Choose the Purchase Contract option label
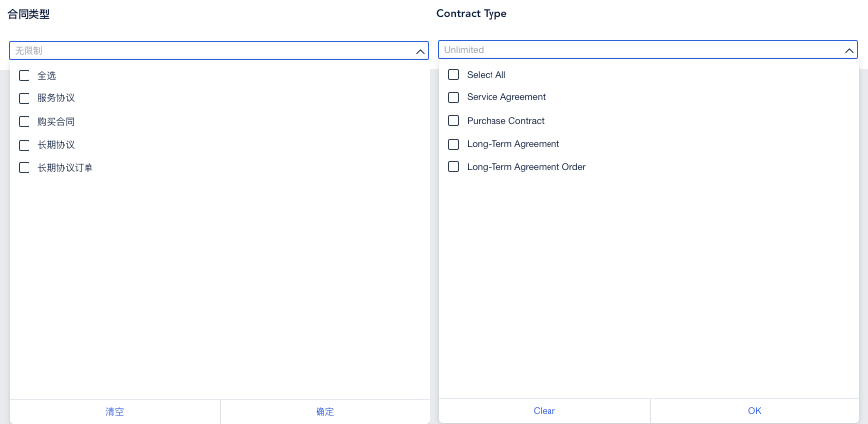 click(505, 121)
